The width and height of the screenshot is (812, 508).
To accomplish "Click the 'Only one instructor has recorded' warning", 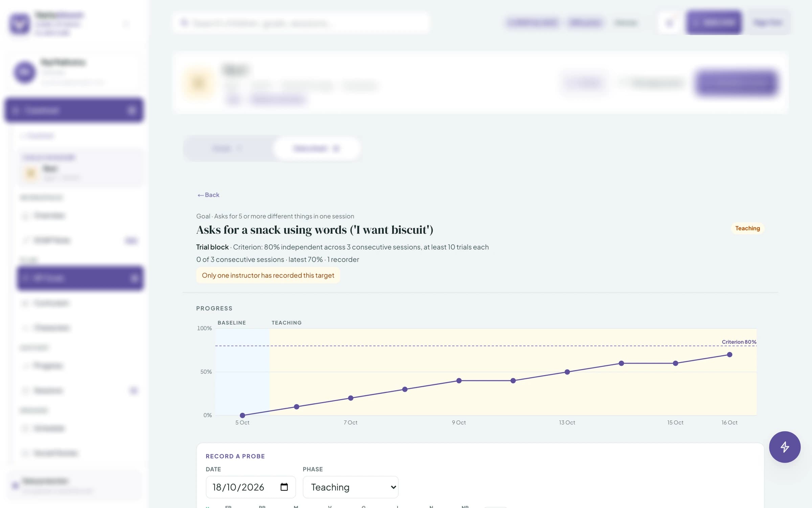I will 268,275.
